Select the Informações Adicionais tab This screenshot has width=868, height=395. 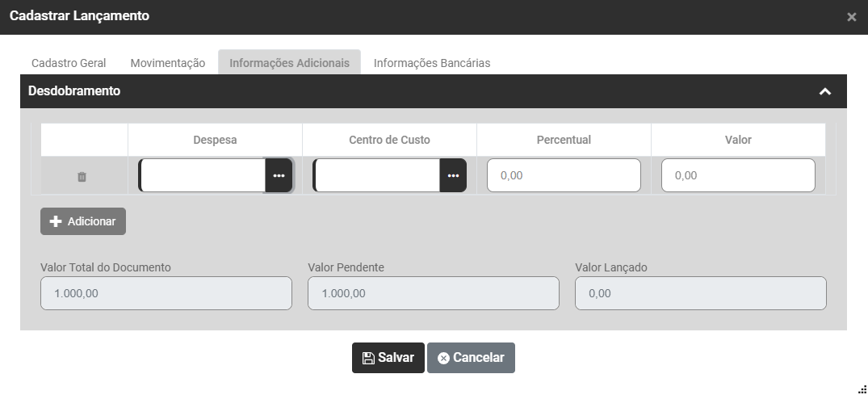coord(289,63)
